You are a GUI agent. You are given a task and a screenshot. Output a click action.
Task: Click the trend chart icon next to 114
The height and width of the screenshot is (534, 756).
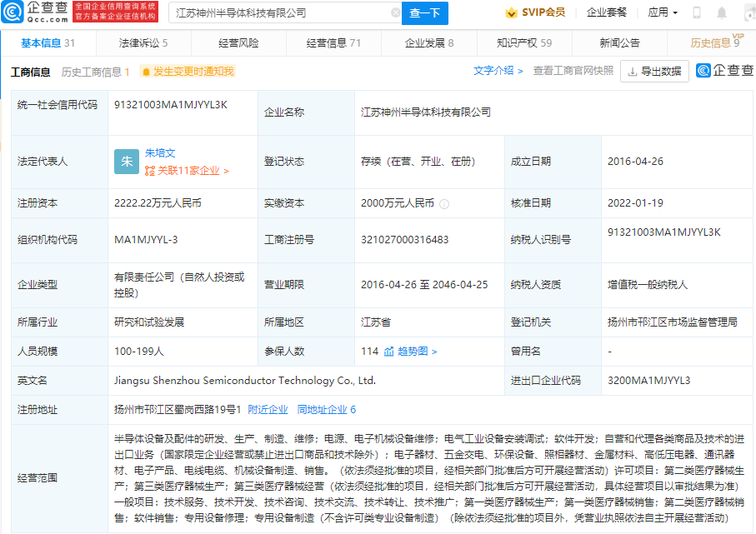pyautogui.click(x=388, y=352)
